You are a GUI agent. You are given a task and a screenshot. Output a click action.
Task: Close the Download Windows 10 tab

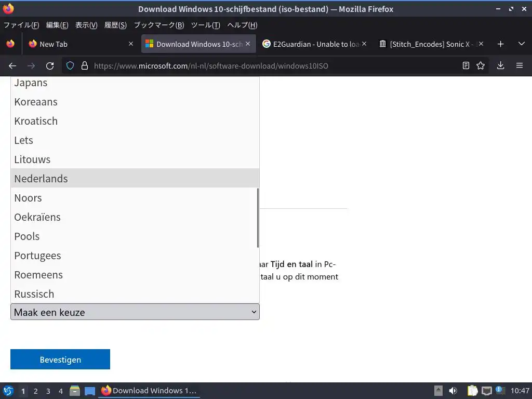[x=248, y=44]
